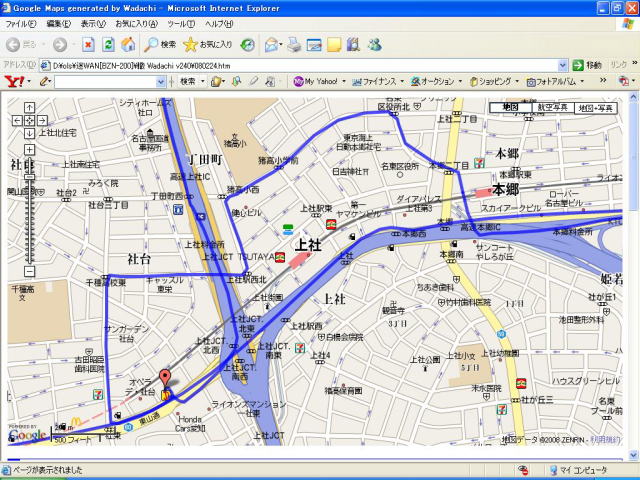Open the オークション dropdown arrow
The height and width of the screenshot is (480, 640).
click(x=460, y=82)
